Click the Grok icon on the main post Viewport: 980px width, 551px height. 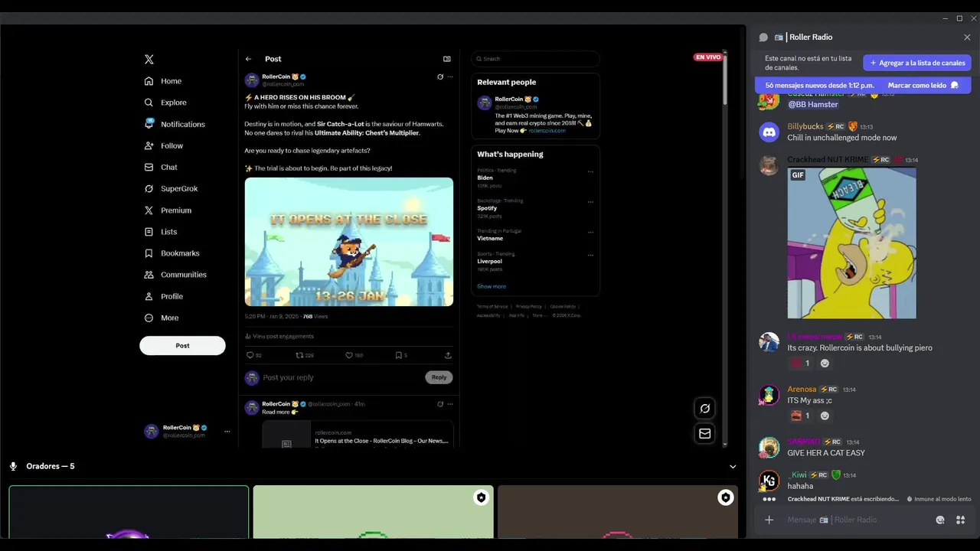[x=440, y=77]
